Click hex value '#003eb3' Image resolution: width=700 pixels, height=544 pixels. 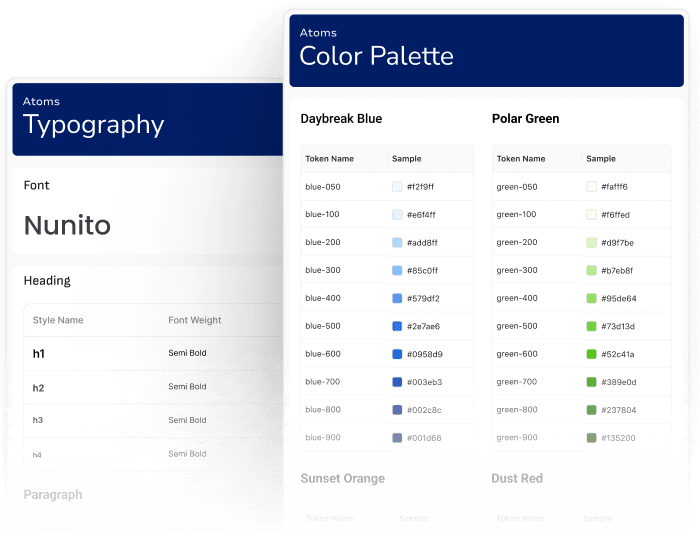[425, 382]
